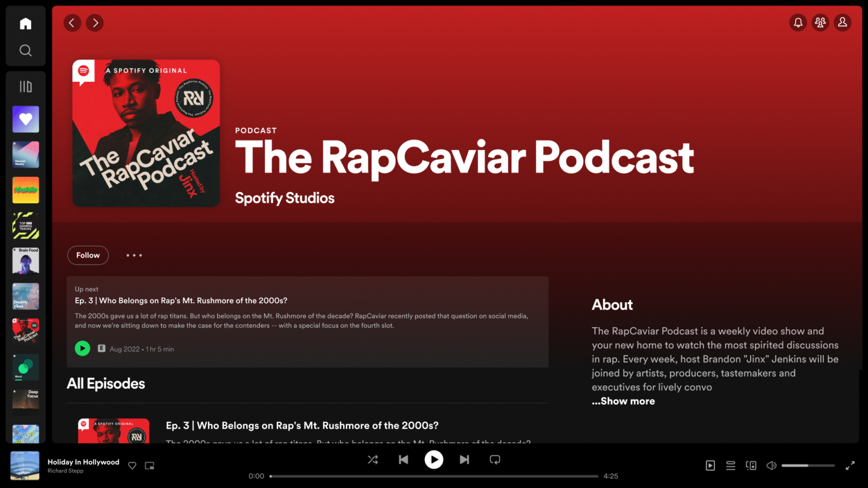
Task: Toggle repeat mode
Action: 494,460
